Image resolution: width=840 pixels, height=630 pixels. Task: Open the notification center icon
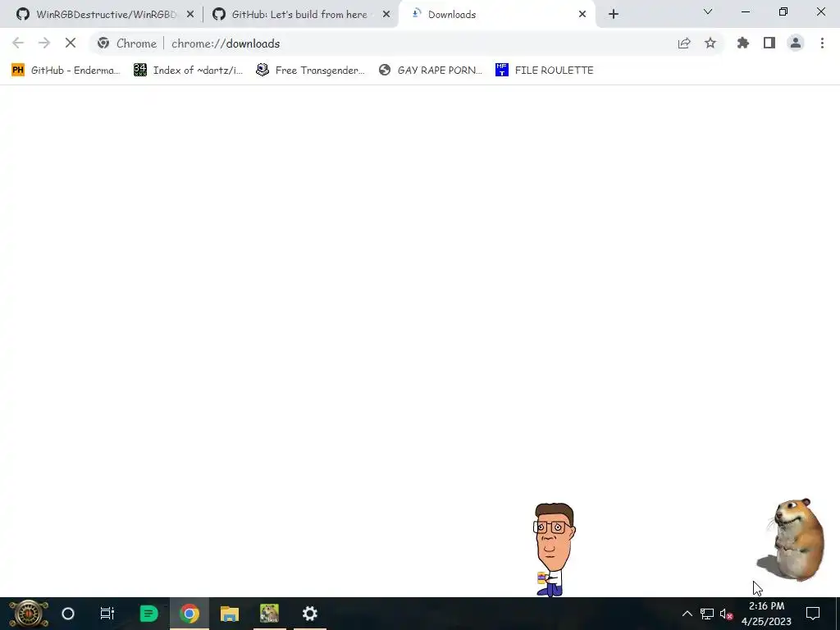813,614
